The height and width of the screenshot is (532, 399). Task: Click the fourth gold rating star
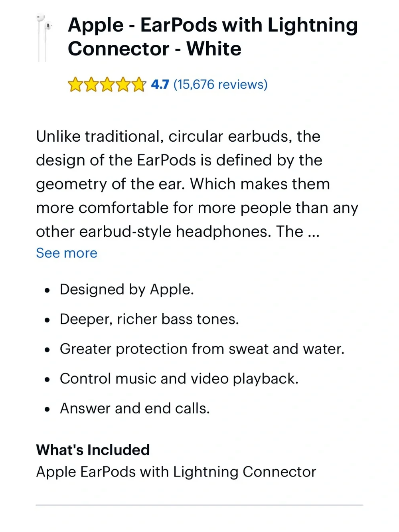click(123, 85)
